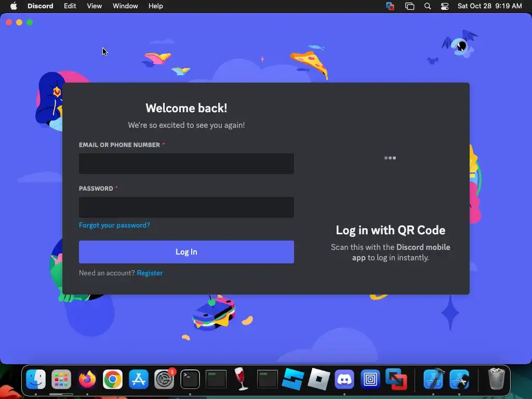Focus the Password input field
The width and height of the screenshot is (532, 399).
187,207
